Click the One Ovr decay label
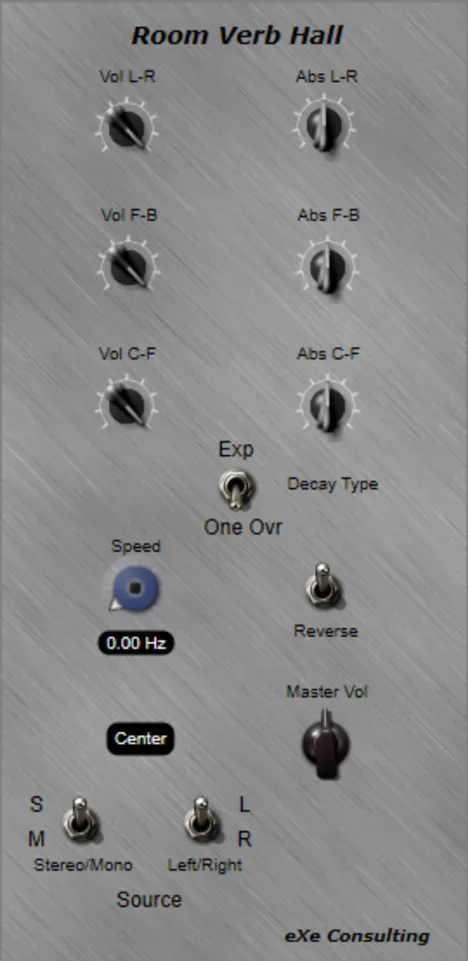This screenshot has width=468, height=961. point(243,527)
